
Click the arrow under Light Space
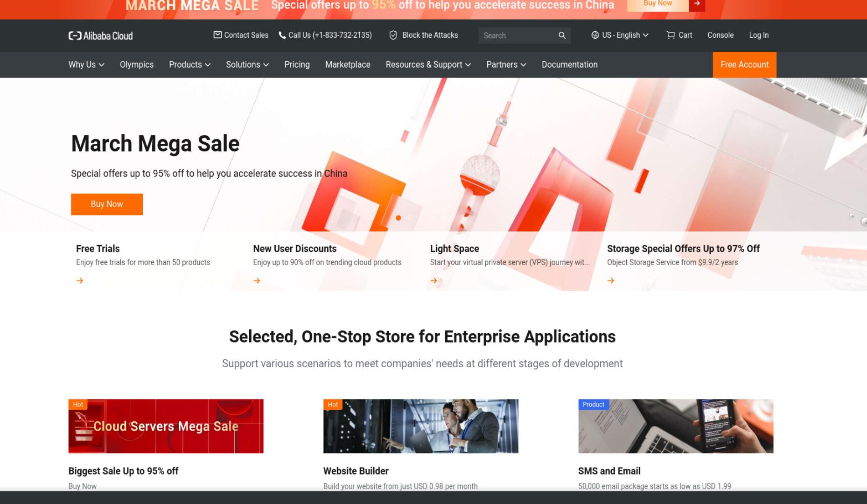434,280
